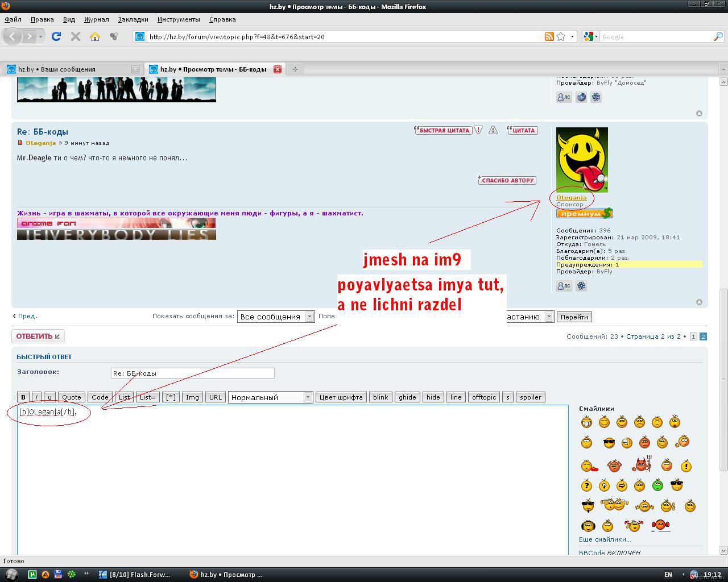This screenshot has width=728, height=582.
Task: Click the private message icon under OLeganja's profile
Action: click(x=564, y=286)
